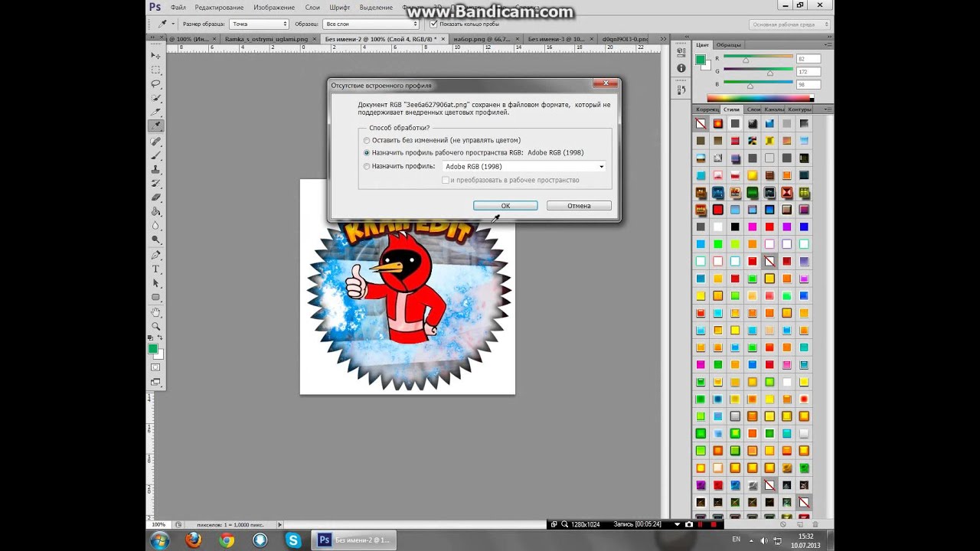
Task: Click Отмена in the profile dialog
Action: [x=579, y=206]
